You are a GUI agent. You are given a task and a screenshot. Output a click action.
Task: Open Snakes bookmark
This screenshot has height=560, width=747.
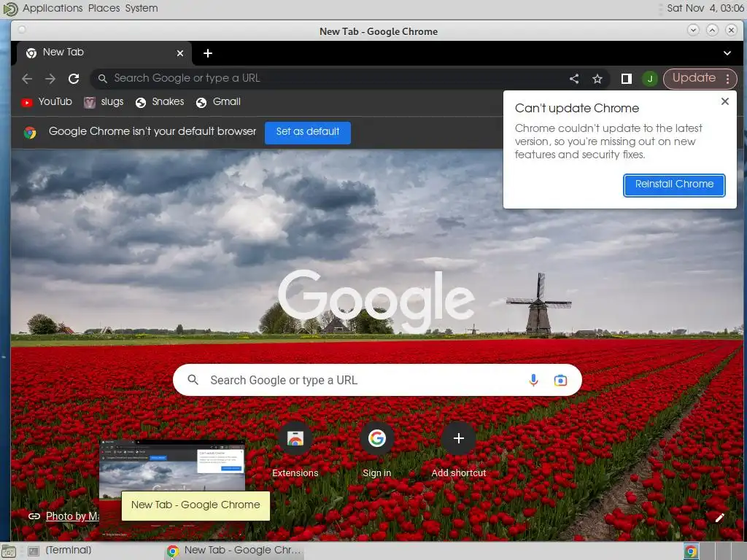pos(160,102)
